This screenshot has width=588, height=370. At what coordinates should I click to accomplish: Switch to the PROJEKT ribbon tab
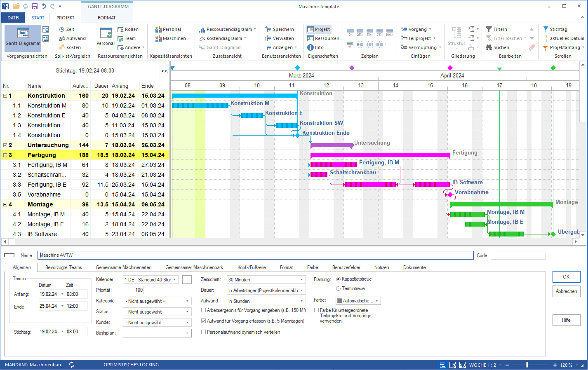[x=66, y=18]
